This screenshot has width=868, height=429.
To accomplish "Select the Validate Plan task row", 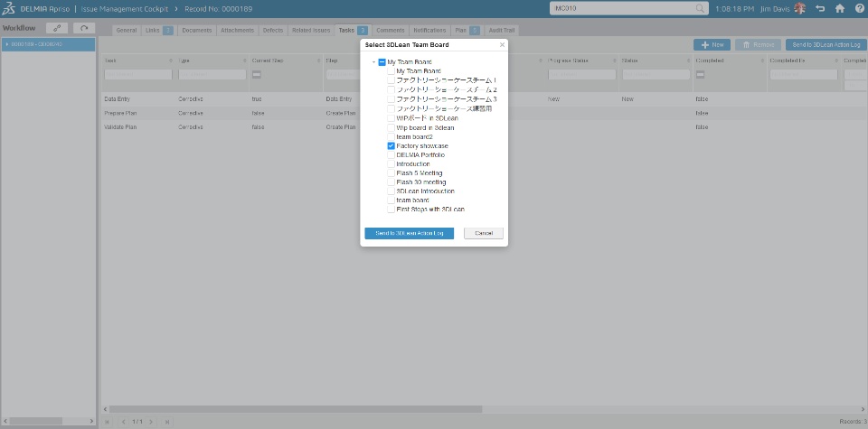I will 483,127.
